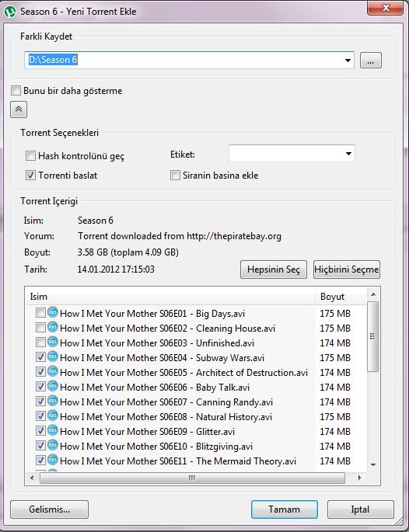Open the save path dropdown arrow

click(x=348, y=61)
